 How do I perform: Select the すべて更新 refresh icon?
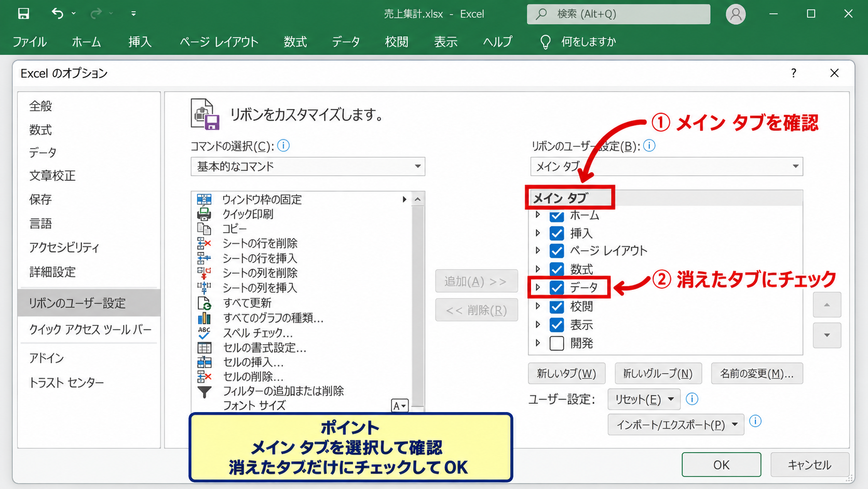pyautogui.click(x=205, y=302)
